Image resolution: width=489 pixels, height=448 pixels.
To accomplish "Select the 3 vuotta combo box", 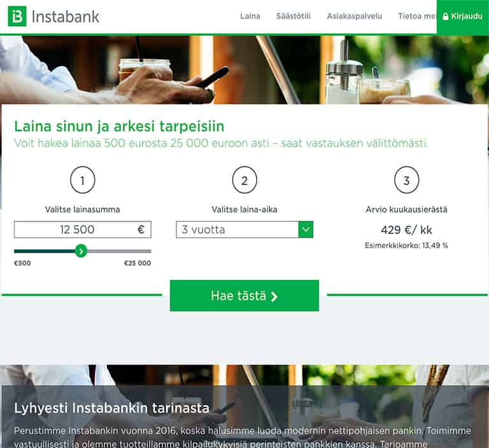I will click(x=244, y=230).
